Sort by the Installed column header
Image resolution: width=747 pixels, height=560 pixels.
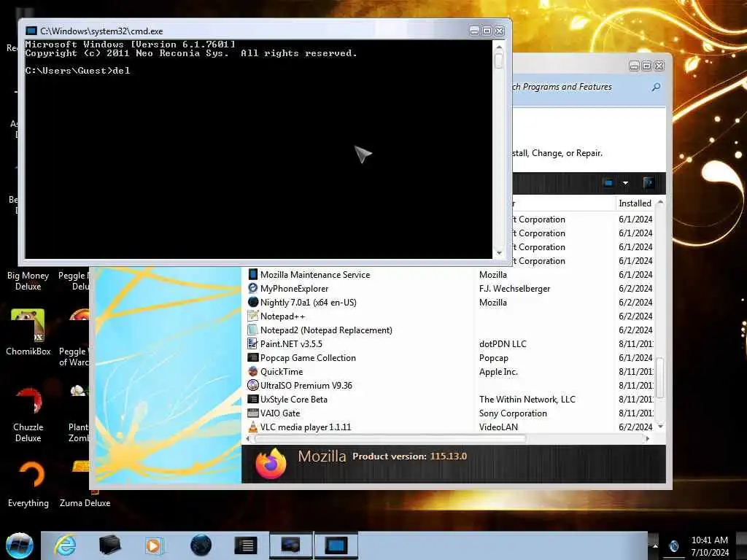point(635,203)
